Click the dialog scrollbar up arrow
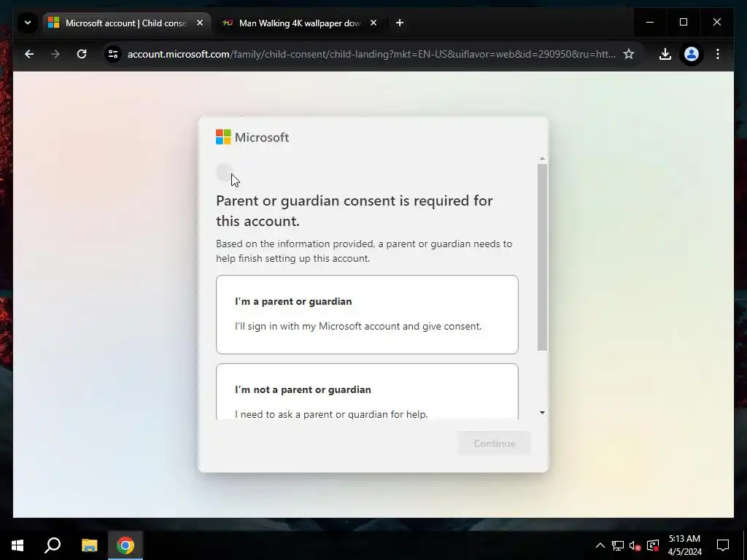This screenshot has width=747, height=560. 542,158
